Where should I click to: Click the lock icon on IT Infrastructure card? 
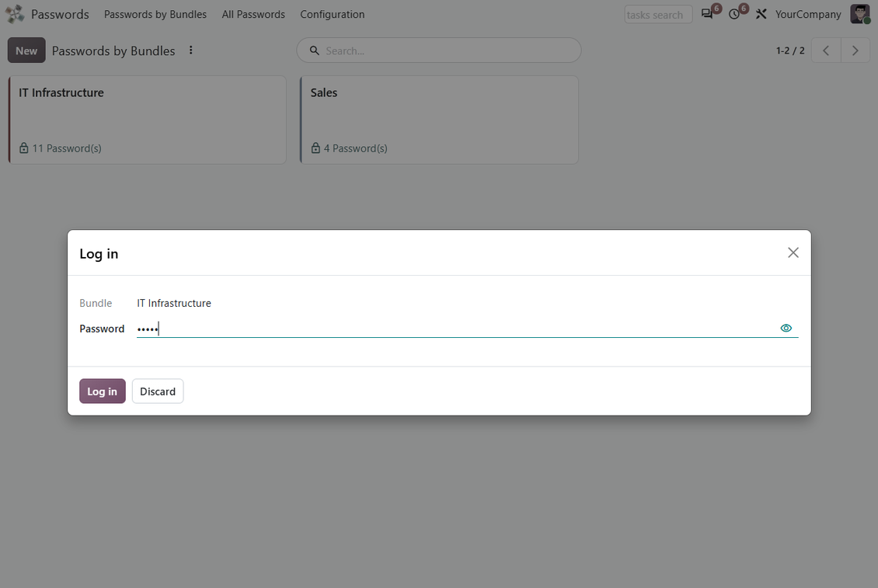coord(23,148)
